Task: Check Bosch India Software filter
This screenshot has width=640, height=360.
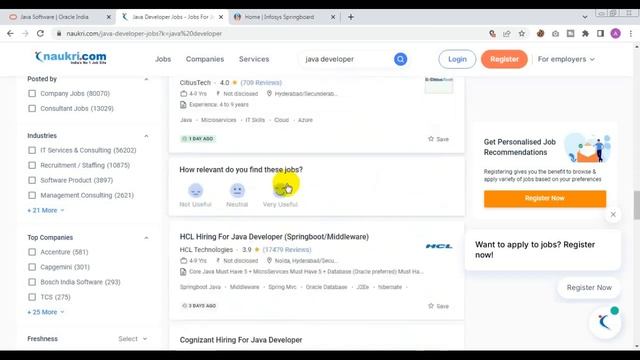Action: point(32,282)
